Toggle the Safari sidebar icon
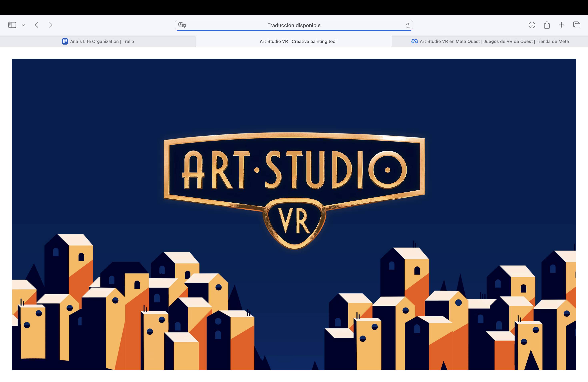The height and width of the screenshot is (382, 588). coord(12,25)
